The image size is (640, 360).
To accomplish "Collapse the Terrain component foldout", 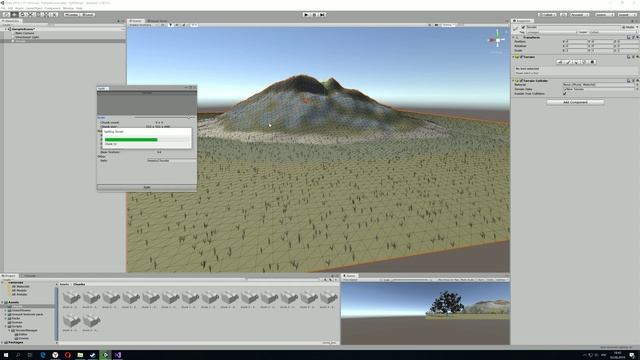I will coord(514,57).
